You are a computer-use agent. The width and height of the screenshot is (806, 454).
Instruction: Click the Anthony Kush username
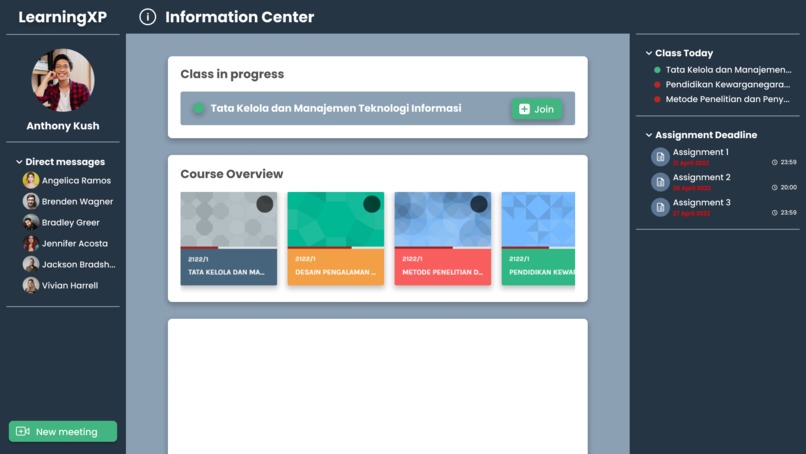pyautogui.click(x=63, y=126)
